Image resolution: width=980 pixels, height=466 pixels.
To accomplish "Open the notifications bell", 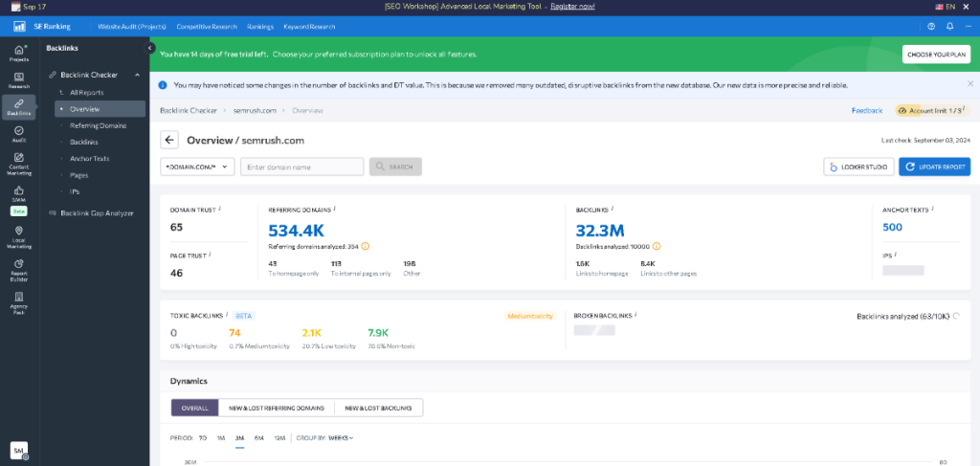I will pyautogui.click(x=950, y=26).
